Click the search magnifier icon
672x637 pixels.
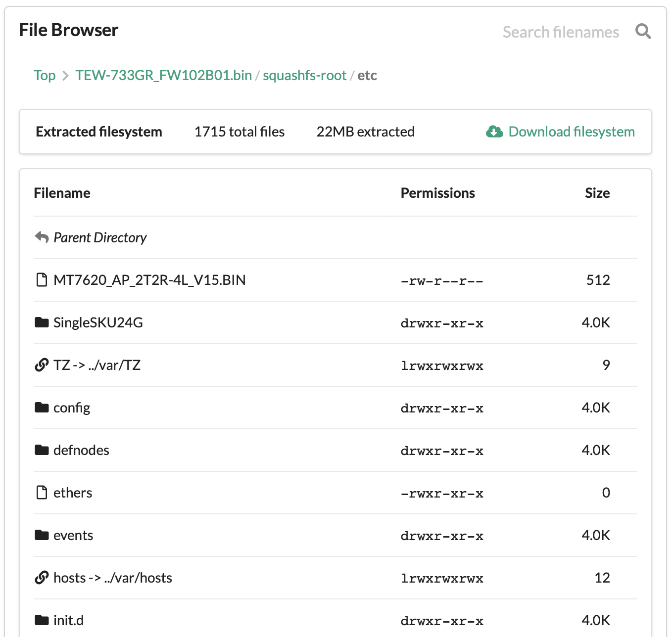click(643, 32)
